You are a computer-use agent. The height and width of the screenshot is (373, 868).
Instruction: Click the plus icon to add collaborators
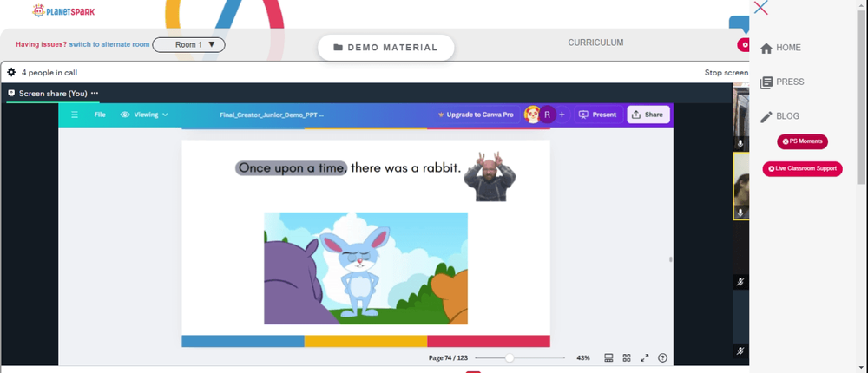(562, 115)
